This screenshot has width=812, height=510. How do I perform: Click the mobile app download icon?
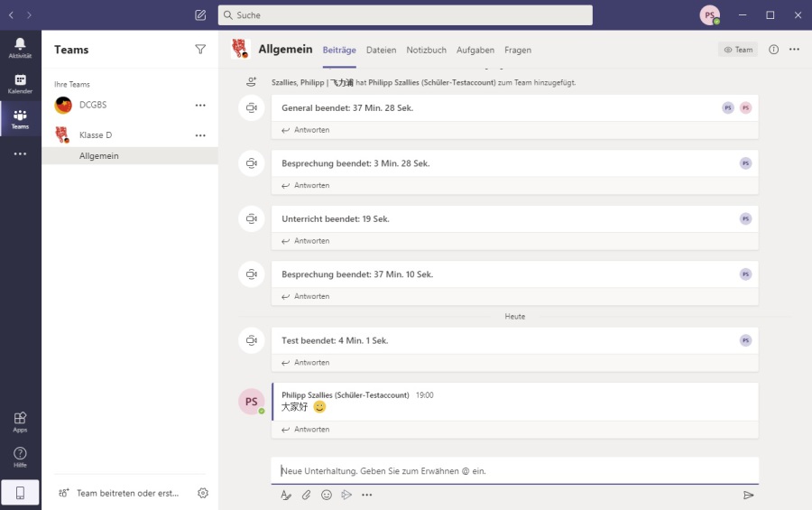(x=20, y=492)
